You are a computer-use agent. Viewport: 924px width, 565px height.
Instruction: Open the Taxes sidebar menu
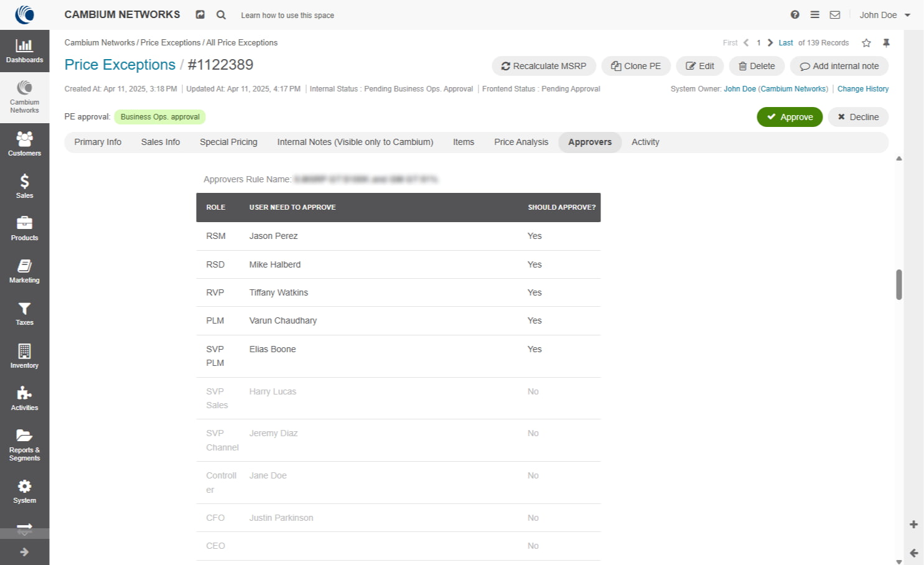tap(24, 314)
